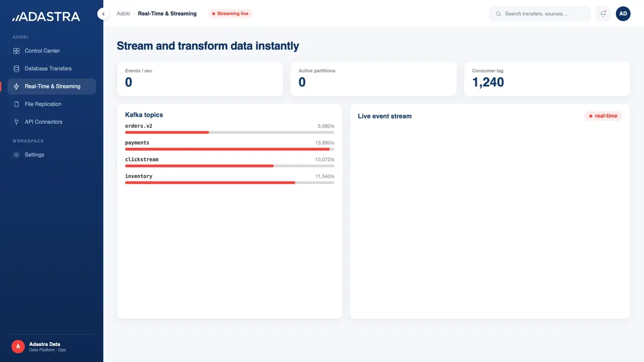
Task: Open notifications bell
Action: pos(603,14)
